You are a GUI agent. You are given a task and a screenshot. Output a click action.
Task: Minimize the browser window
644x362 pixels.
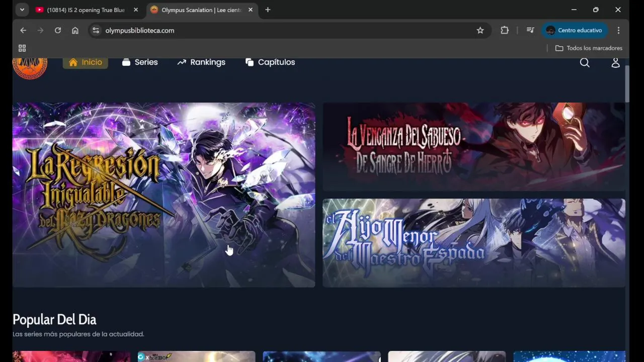pyautogui.click(x=574, y=10)
